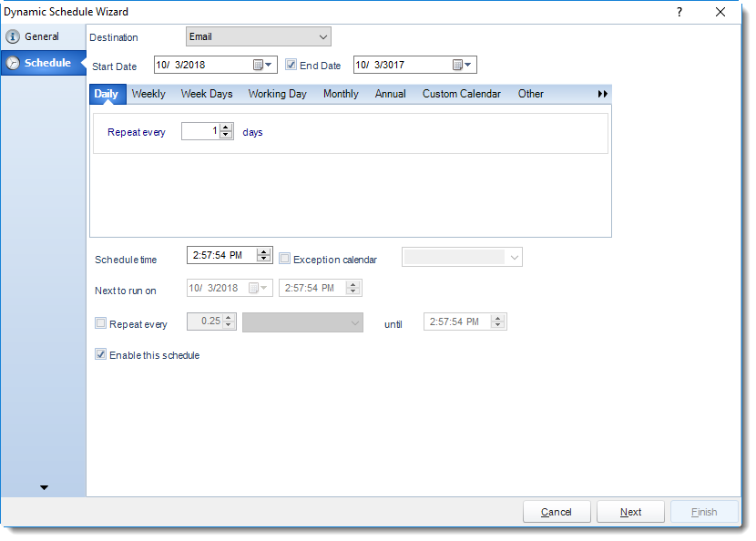Click the Finish button
This screenshot has height=541, width=756.
click(x=704, y=512)
